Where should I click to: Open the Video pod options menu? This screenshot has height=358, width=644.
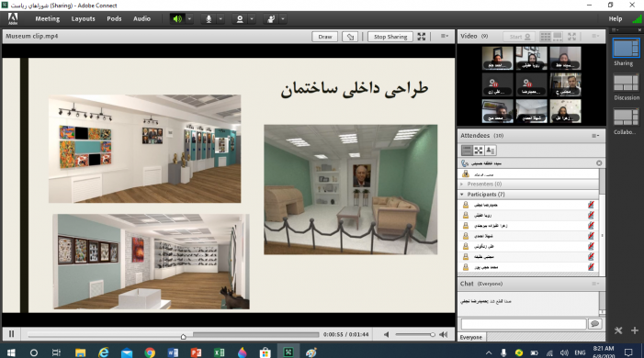click(595, 36)
